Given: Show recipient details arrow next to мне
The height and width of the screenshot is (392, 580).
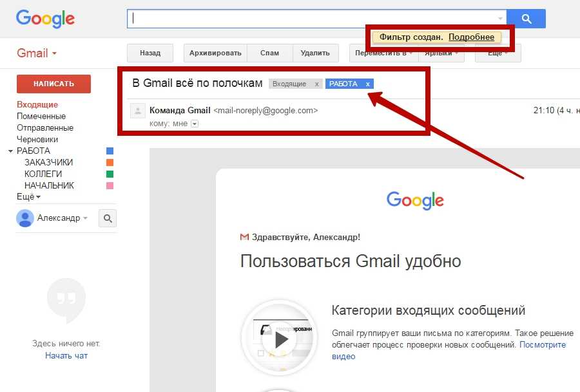Looking at the screenshot, I should (x=195, y=124).
